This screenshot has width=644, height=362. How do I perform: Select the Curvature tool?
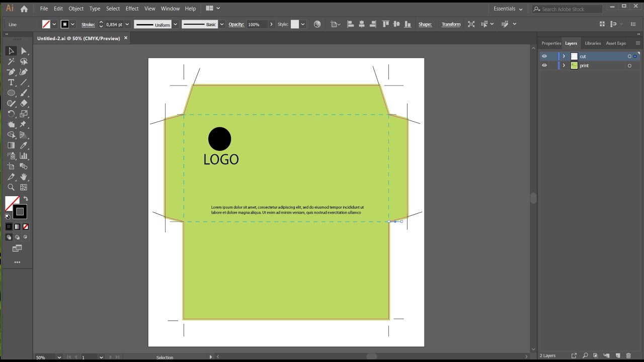[x=24, y=72]
